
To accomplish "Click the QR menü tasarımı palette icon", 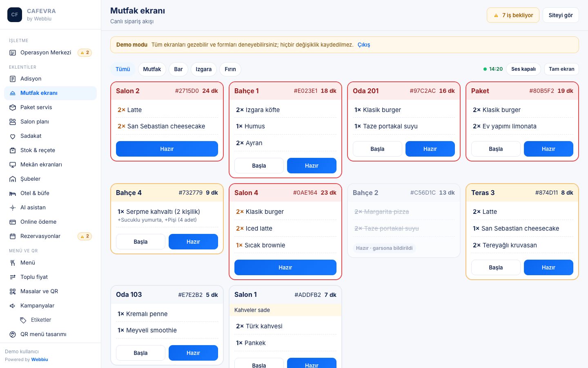I will pyautogui.click(x=13, y=334).
